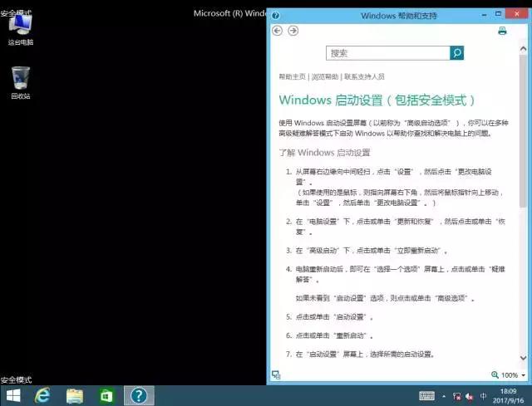Open the 浏览帮助 link

[x=325, y=76]
